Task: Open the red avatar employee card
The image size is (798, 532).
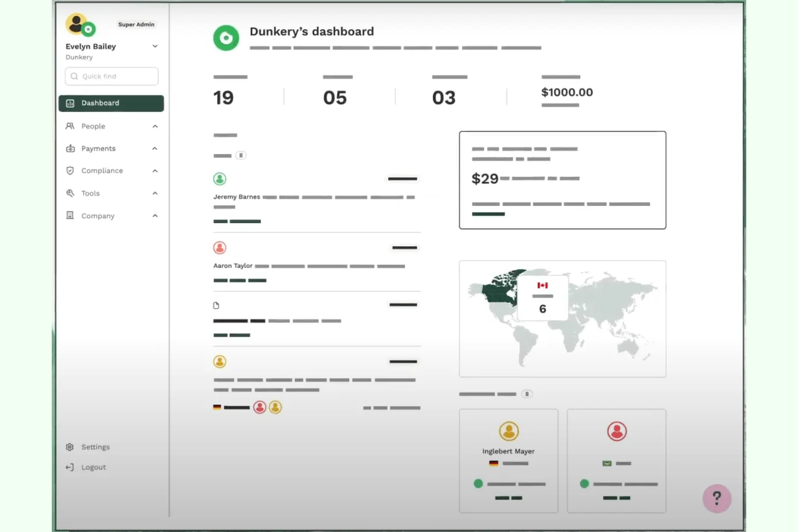Action: point(616,460)
